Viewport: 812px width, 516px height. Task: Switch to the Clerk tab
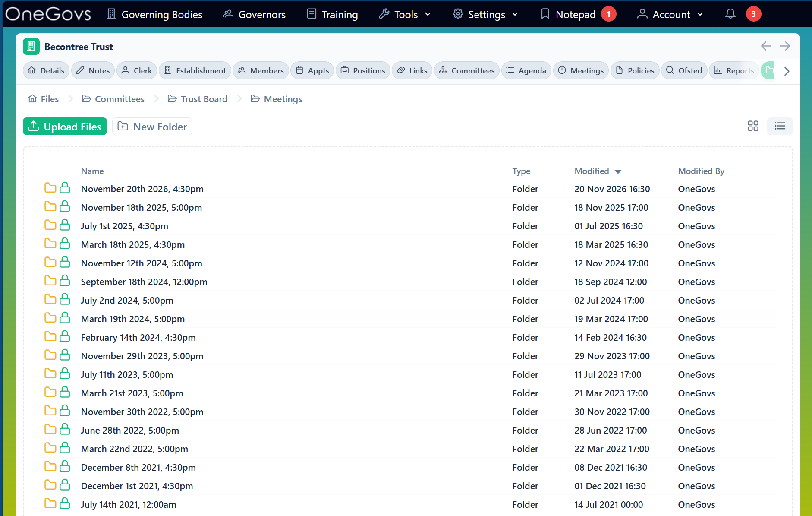(136, 70)
